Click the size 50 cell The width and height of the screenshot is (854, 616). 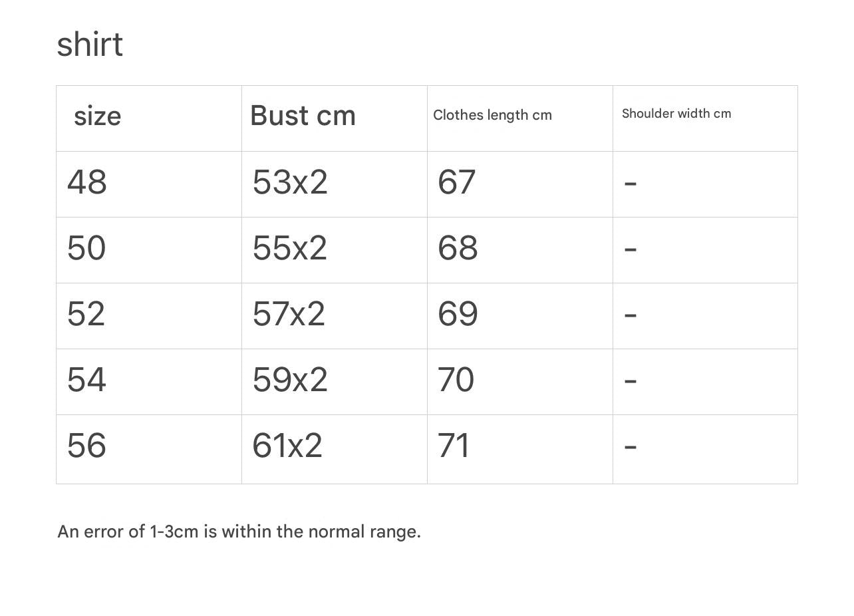click(x=86, y=248)
